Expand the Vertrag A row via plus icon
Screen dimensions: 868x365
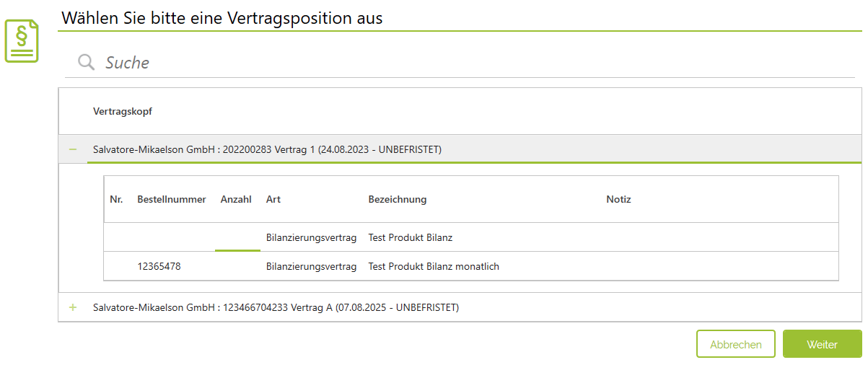tap(72, 307)
